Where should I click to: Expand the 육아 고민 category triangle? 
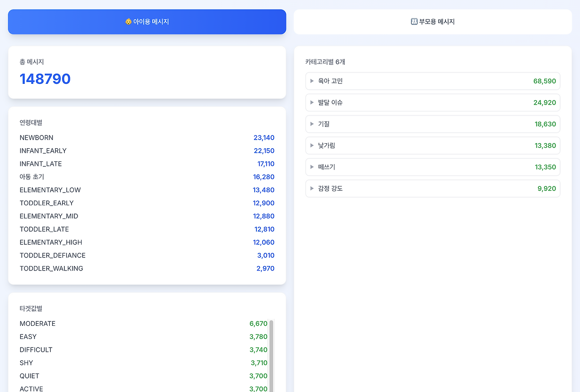pyautogui.click(x=312, y=81)
